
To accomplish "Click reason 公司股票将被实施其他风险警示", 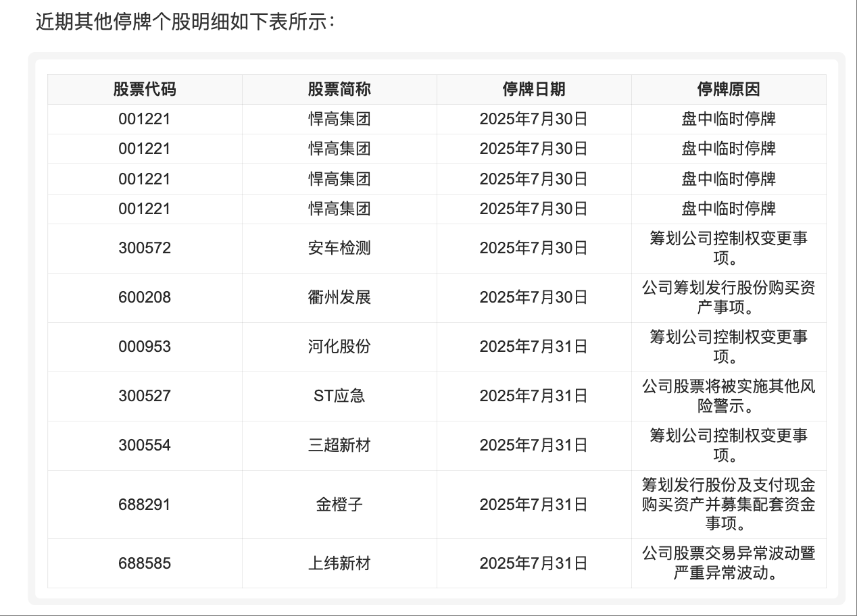I will click(729, 396).
